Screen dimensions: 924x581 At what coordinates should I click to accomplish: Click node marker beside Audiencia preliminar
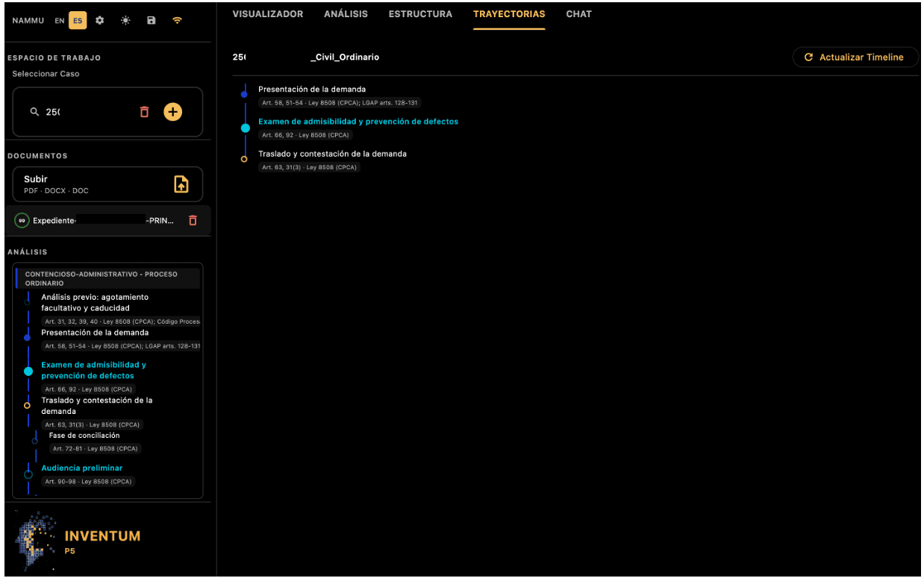[x=28, y=474]
